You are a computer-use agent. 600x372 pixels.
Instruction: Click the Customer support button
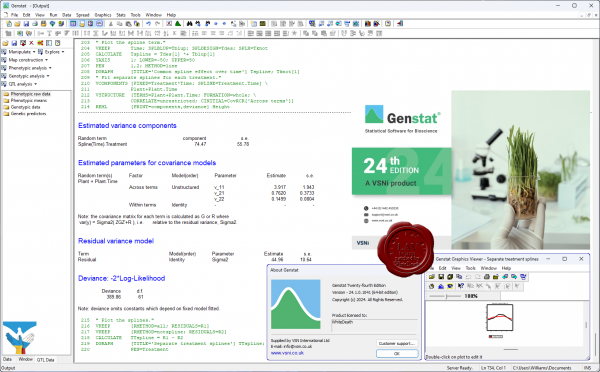(x=397, y=343)
